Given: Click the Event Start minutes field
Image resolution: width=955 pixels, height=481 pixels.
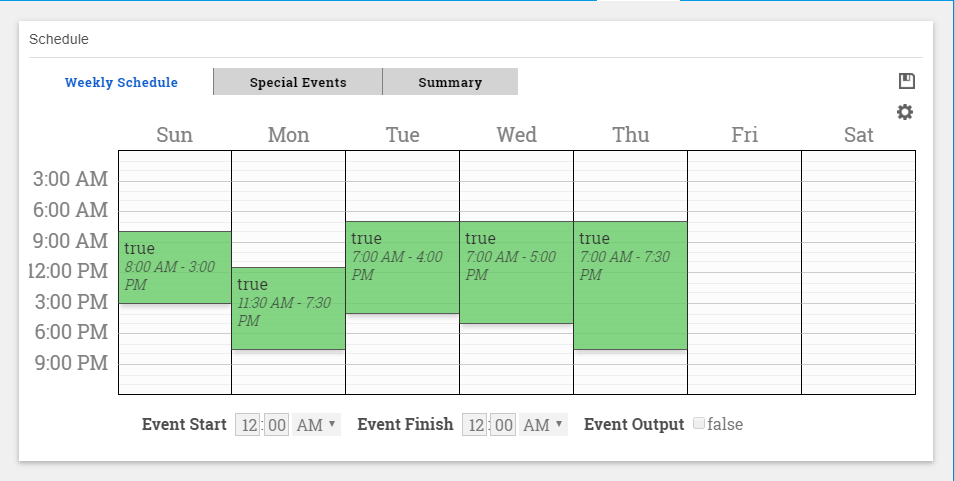Looking at the screenshot, I should pos(276,425).
